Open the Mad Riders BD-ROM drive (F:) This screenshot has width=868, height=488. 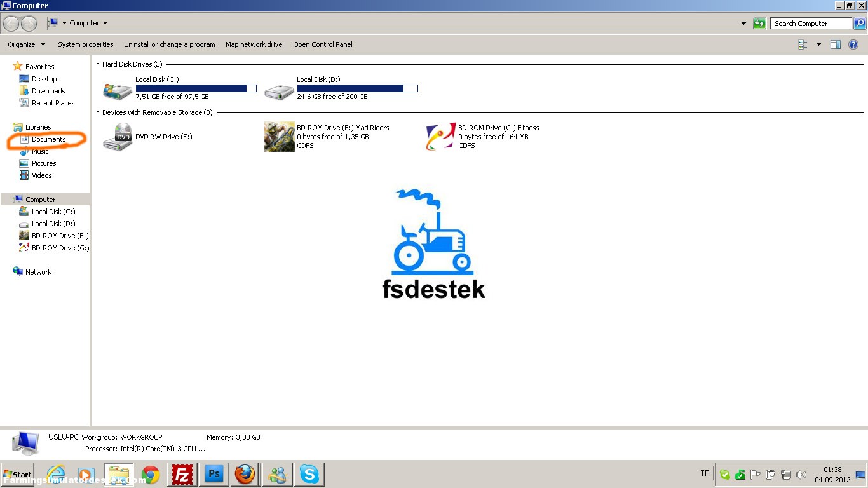[x=280, y=137]
